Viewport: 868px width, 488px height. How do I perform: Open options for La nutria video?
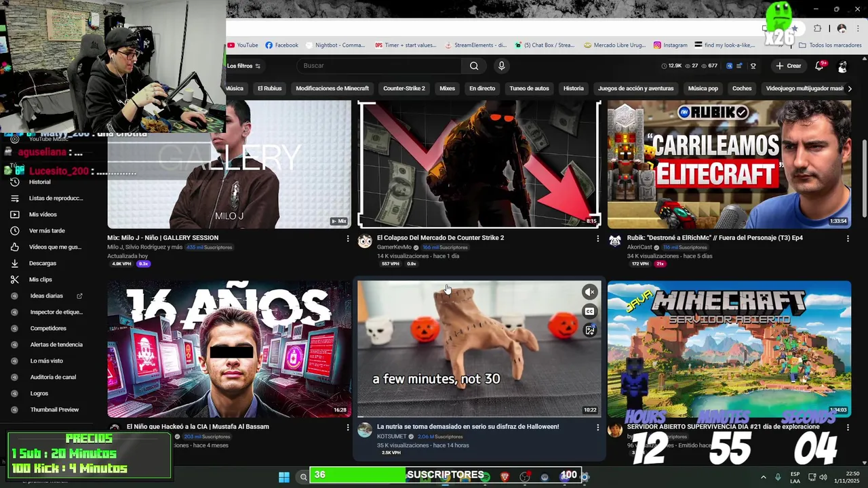coord(597,428)
